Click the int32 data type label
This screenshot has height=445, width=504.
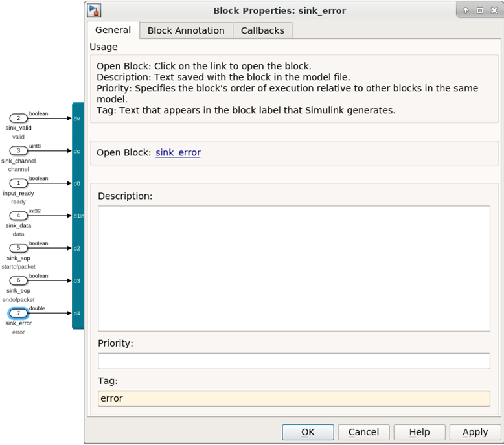point(35,211)
